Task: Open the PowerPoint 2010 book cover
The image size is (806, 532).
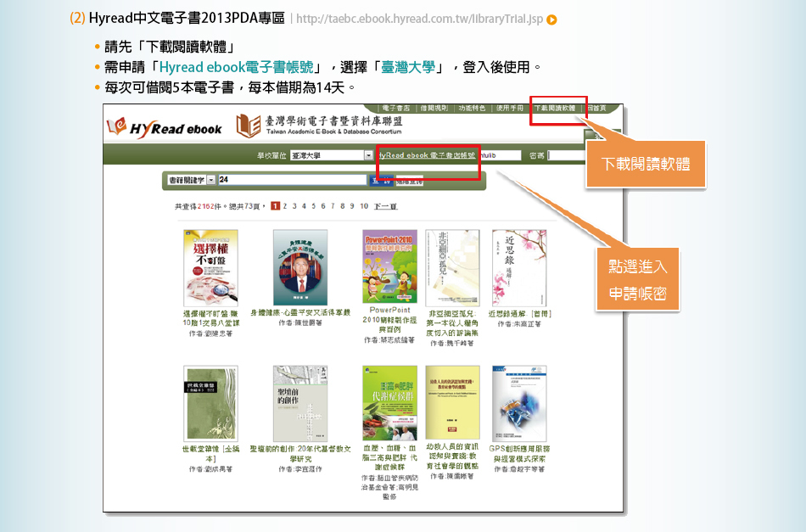Action: pyautogui.click(x=389, y=266)
